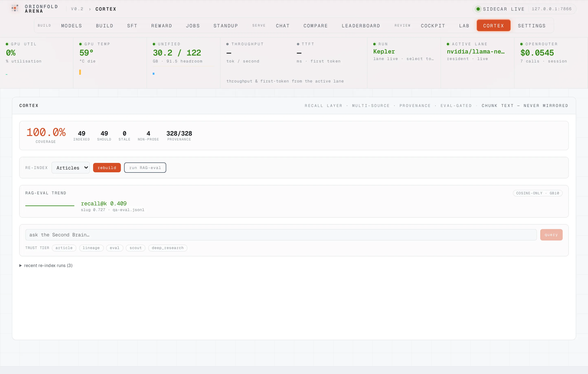This screenshot has width=588, height=374.
Task: Click the blue Unified memory sparkline marker
Action: (x=154, y=73)
